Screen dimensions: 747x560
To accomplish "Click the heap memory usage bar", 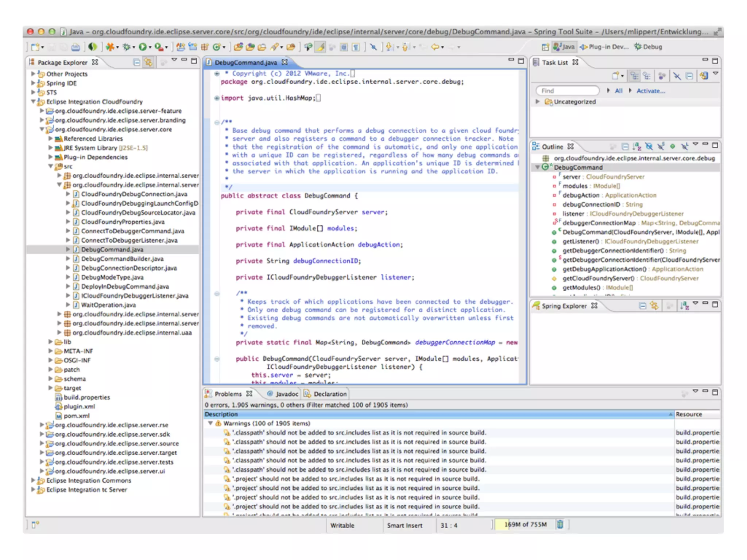I will [x=525, y=525].
